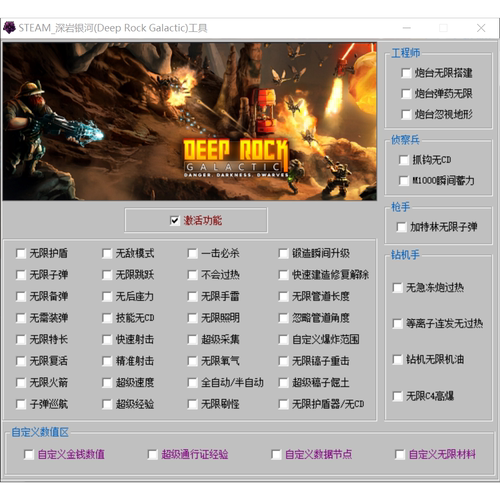The height and width of the screenshot is (500, 500).
Task: Enable the 无限护盾 option
Action: point(21,254)
